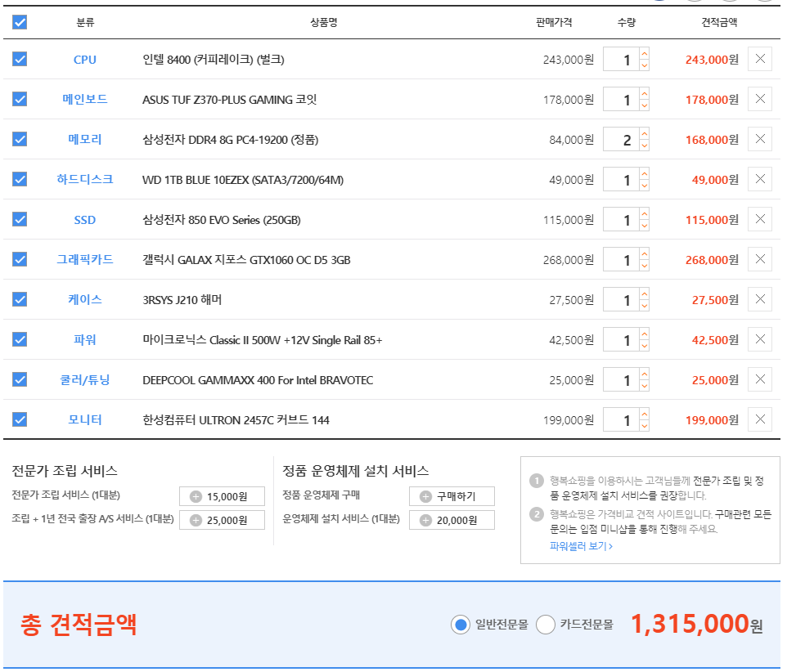Decrease quantity for 메모리 DDR4 8G
The image size is (787, 672).
point(645,146)
